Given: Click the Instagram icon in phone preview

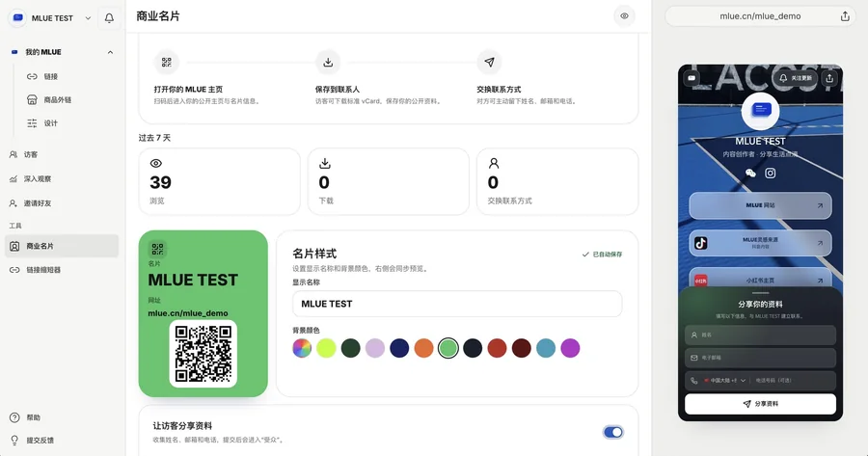Looking at the screenshot, I should [770, 174].
